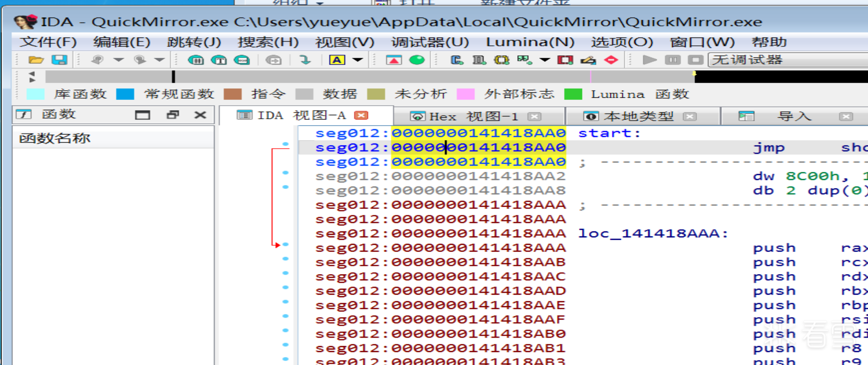The width and height of the screenshot is (868, 365).
Task: Close the Hex 视图-1 tab
Action: click(534, 117)
